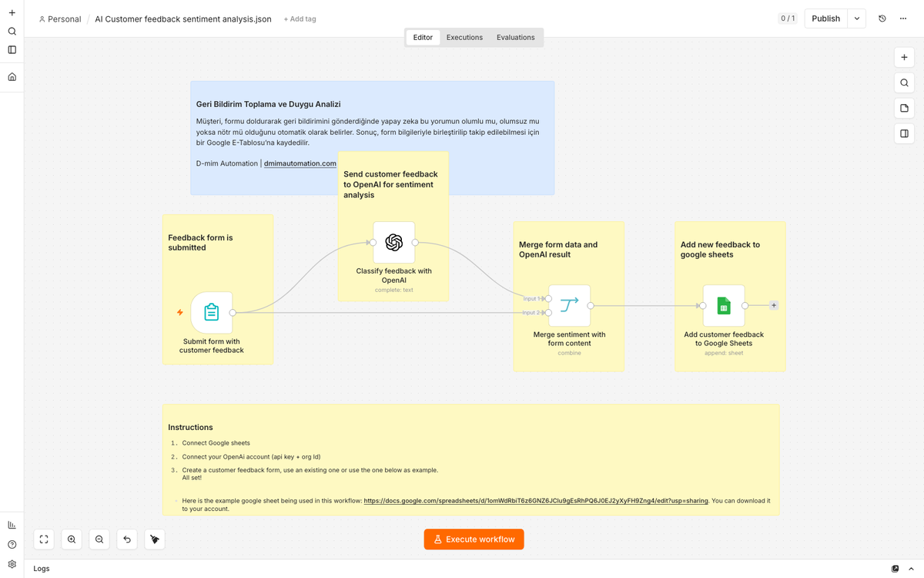The height and width of the screenshot is (578, 924).
Task: Click 'Send customer feedback to OpenAI' note title
Action: click(x=390, y=185)
